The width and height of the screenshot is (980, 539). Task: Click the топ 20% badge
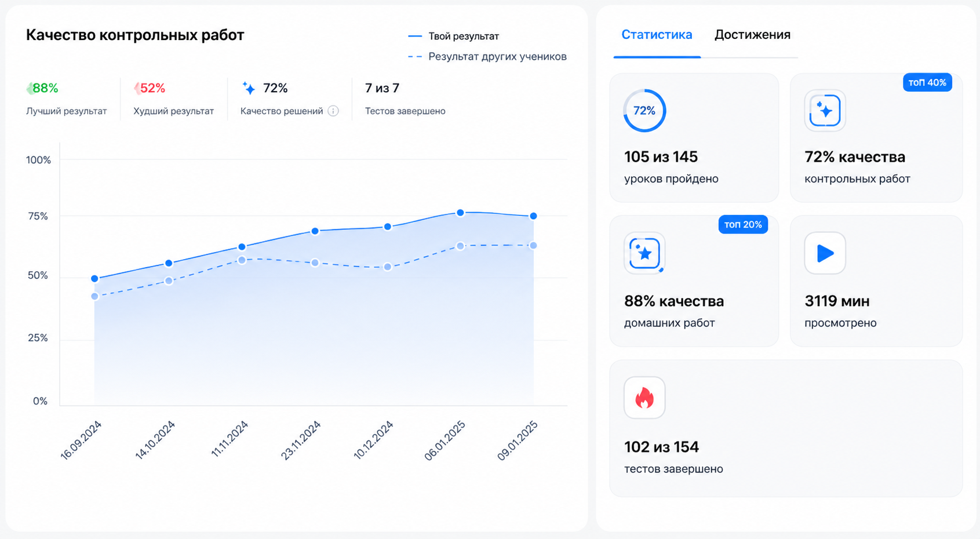(743, 224)
